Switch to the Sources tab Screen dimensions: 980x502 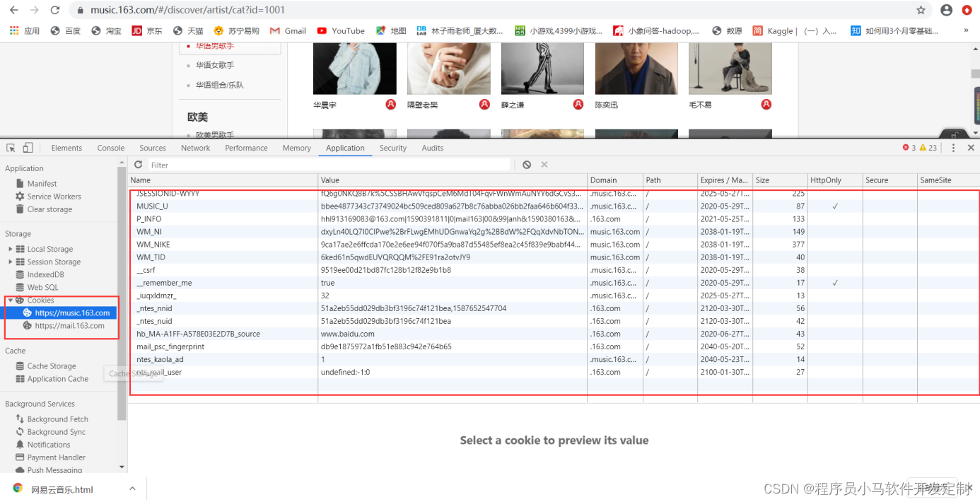pos(153,148)
